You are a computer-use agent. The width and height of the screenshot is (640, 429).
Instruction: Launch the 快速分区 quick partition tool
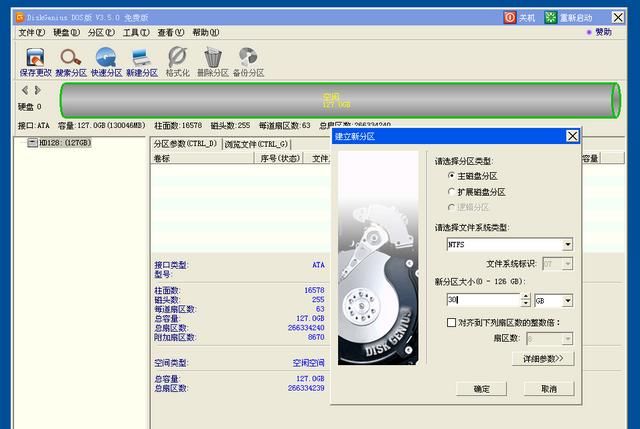pyautogui.click(x=107, y=62)
